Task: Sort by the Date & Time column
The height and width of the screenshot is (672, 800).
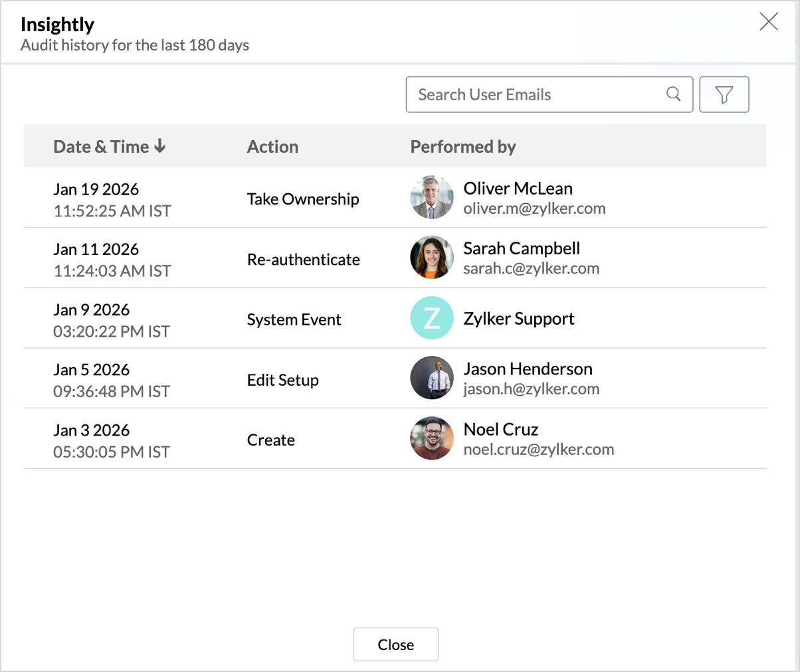Action: (x=110, y=147)
